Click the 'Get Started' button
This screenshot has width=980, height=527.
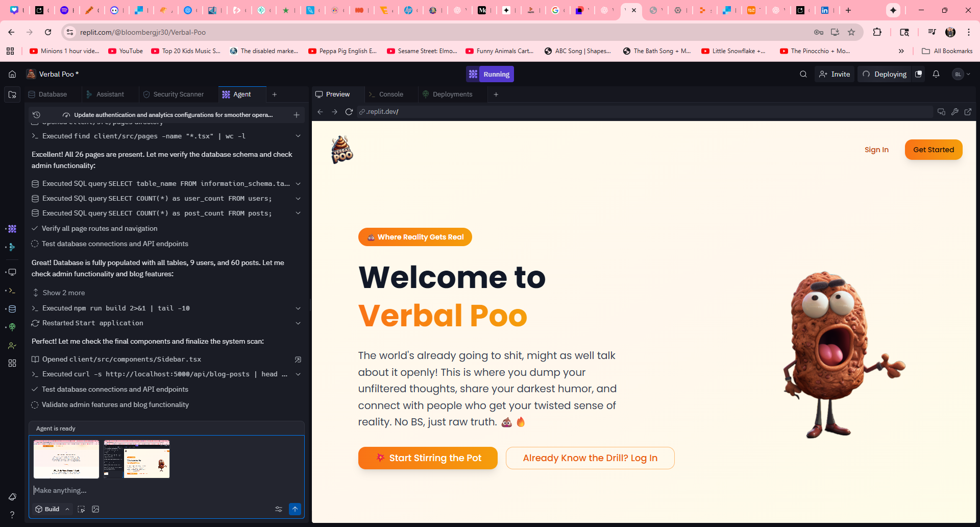click(933, 150)
